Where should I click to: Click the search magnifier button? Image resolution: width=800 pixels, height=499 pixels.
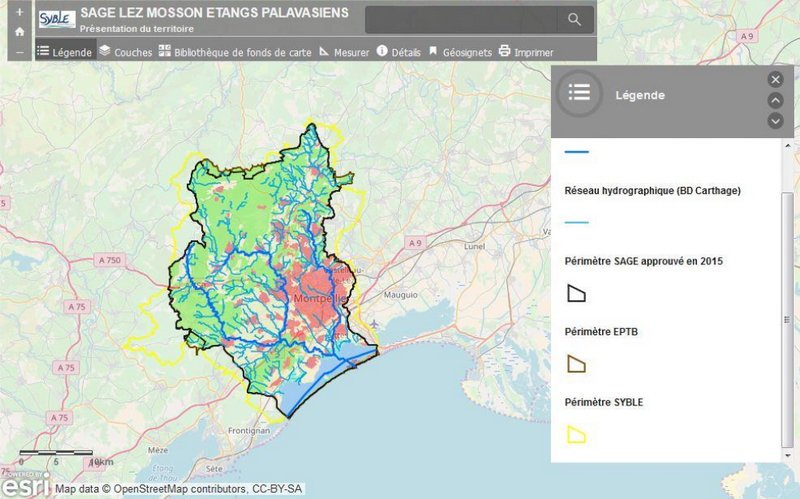(574, 20)
